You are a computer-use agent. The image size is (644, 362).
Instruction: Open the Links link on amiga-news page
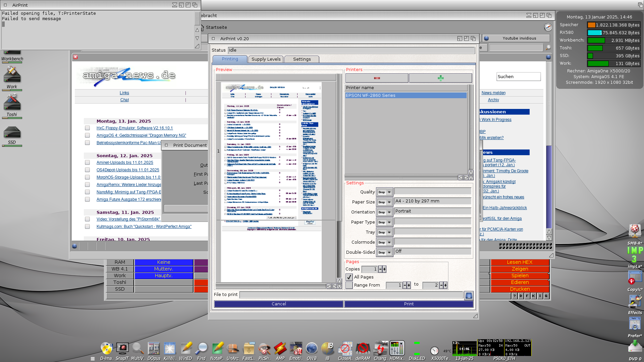(124, 93)
